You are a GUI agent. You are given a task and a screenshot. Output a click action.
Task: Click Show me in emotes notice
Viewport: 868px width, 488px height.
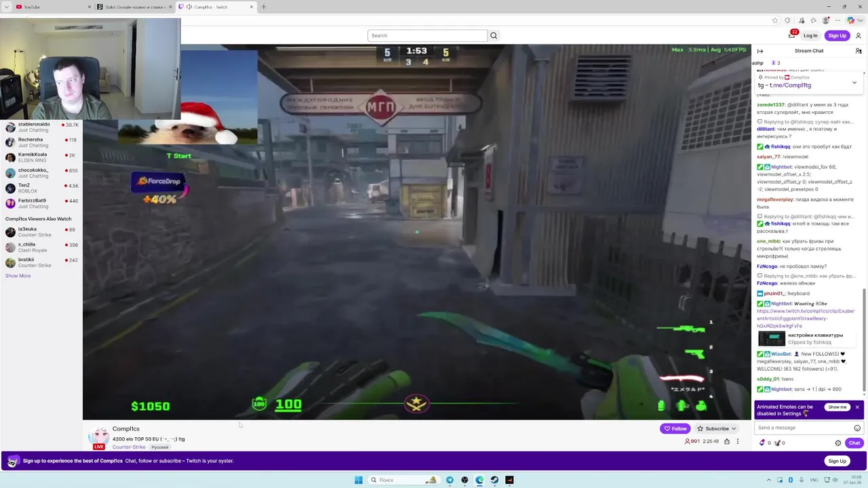[837, 407]
